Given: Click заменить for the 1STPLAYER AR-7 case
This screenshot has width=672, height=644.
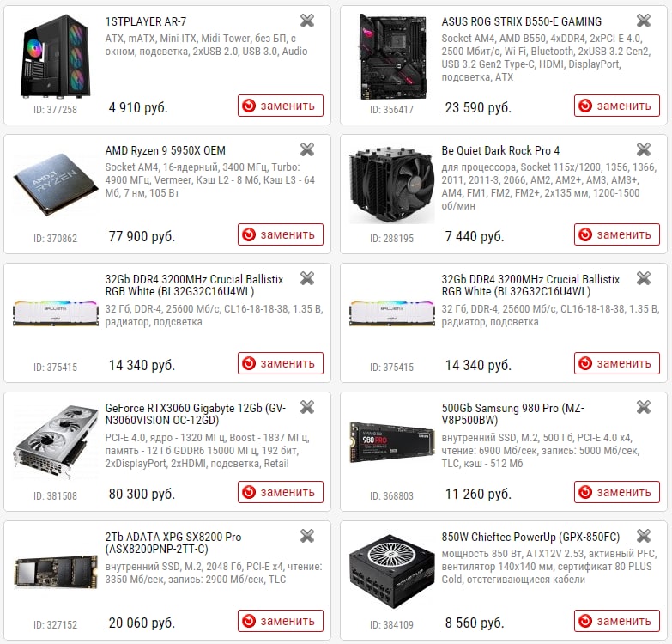Looking at the screenshot, I should click(x=281, y=106).
